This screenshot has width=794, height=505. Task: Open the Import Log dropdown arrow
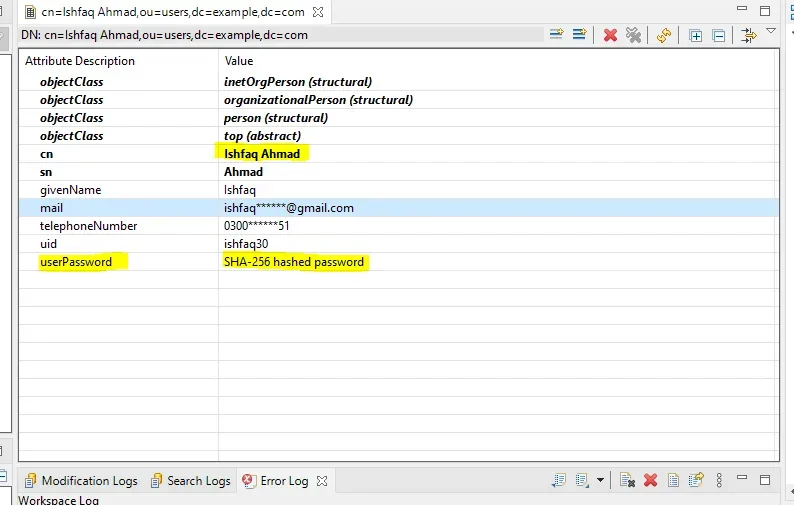600,480
